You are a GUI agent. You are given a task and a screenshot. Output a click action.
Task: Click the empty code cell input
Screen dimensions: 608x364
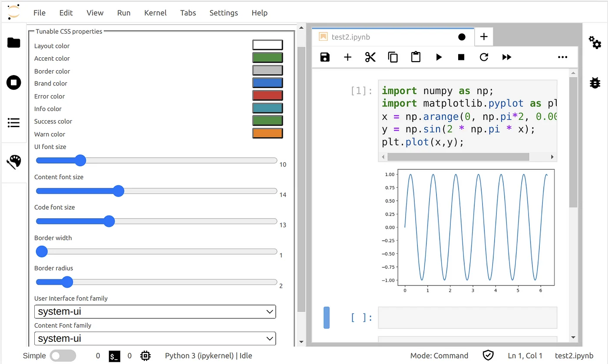click(467, 318)
